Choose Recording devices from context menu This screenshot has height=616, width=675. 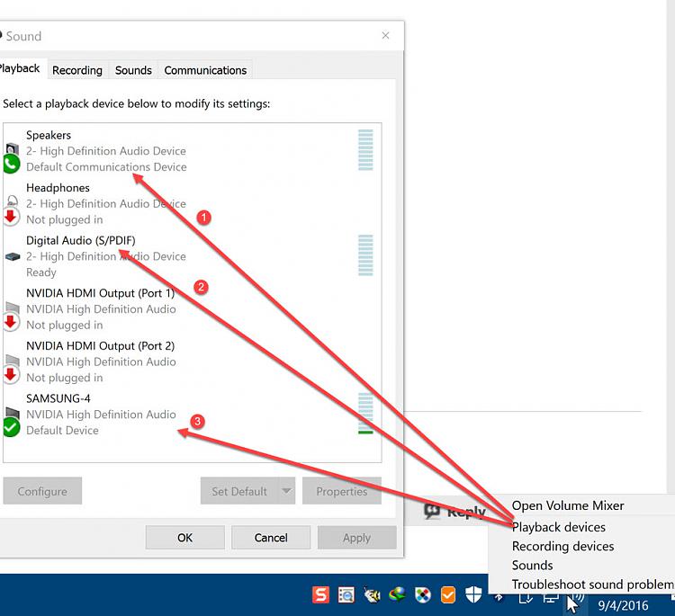click(x=562, y=546)
